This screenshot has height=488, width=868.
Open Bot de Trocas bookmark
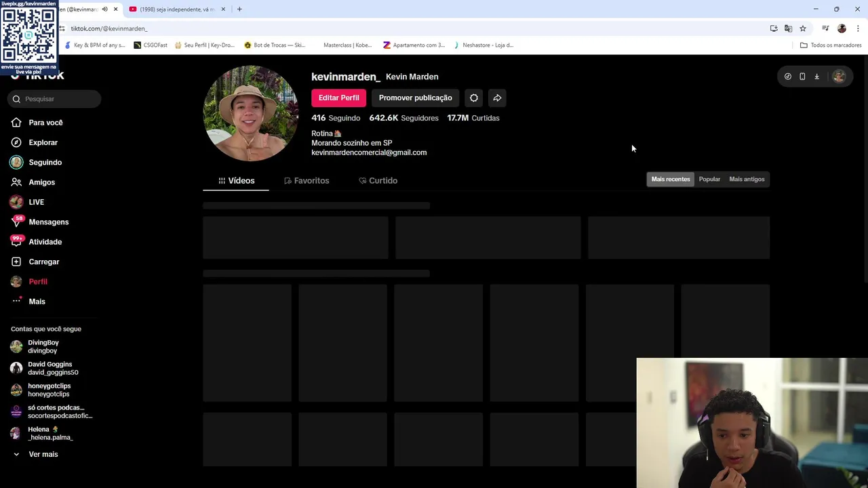[275, 45]
